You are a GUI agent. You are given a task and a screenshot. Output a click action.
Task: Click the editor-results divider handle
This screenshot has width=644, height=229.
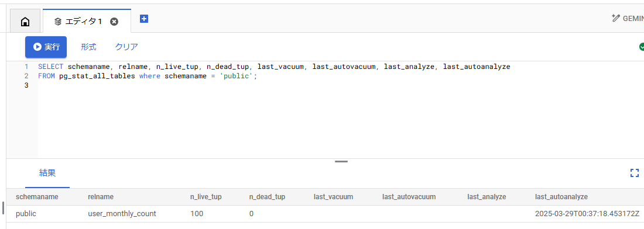[341, 161]
